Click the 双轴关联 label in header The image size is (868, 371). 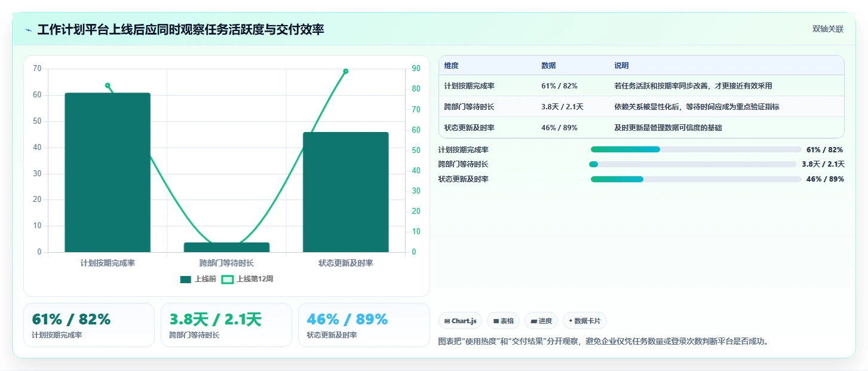click(827, 29)
